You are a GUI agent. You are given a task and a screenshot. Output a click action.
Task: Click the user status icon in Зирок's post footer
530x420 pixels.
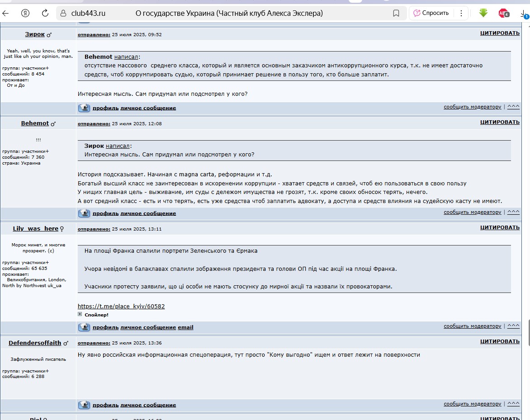[84, 108]
